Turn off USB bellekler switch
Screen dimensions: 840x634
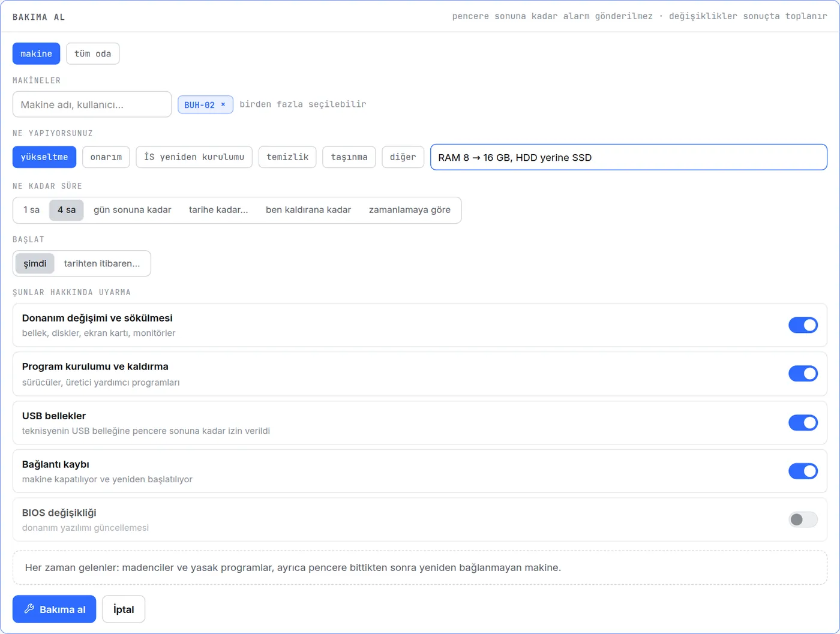(x=803, y=422)
